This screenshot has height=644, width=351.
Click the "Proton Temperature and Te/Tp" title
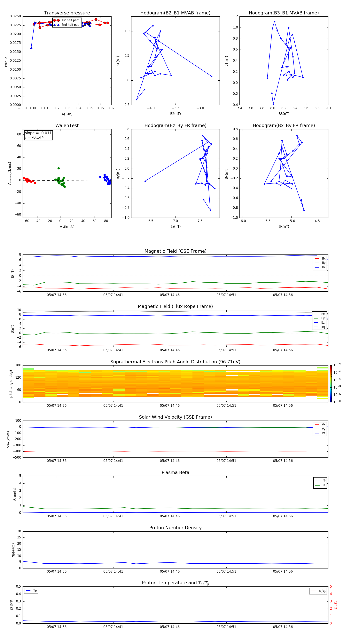(175, 583)
